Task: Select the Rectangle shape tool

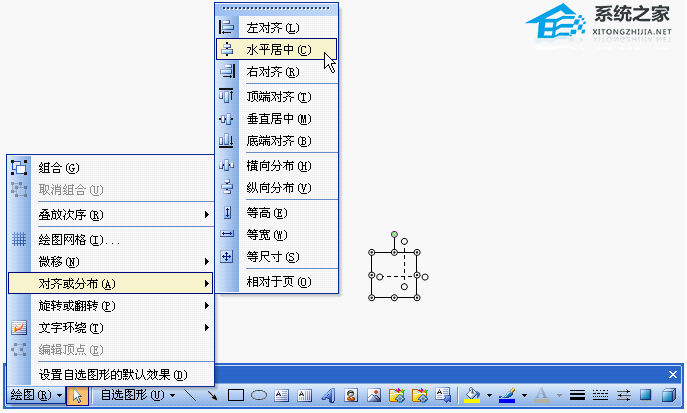Action: pos(236,395)
